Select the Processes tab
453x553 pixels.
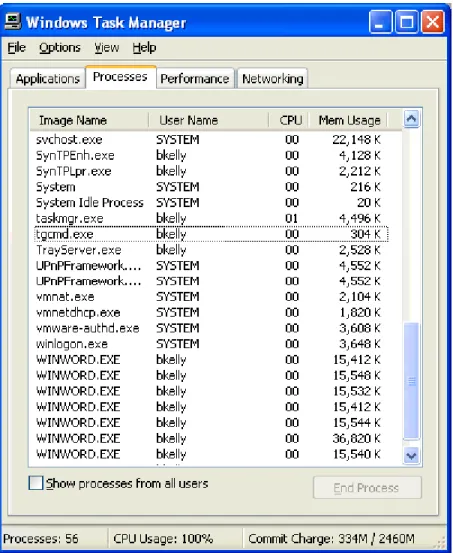120,77
